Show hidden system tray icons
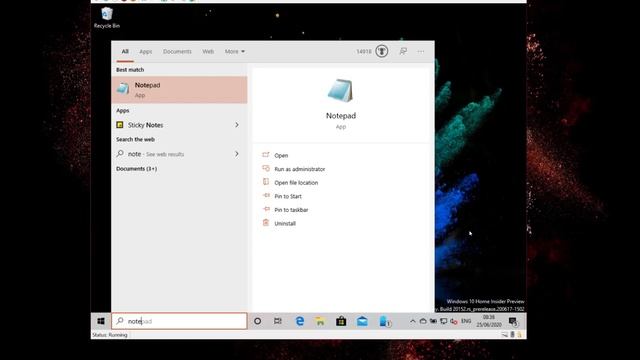Image resolution: width=640 pixels, height=360 pixels. (413, 322)
